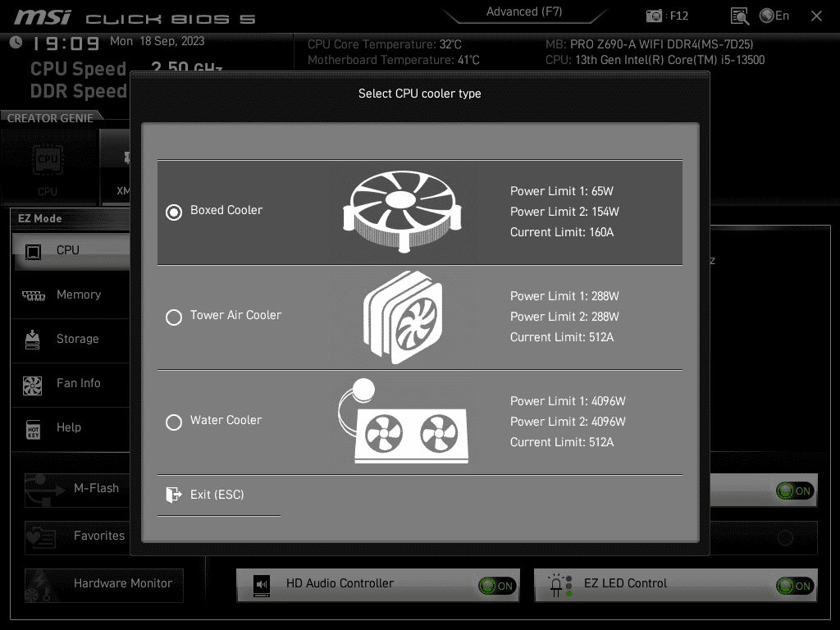Click "Current Limit: 160A" text
This screenshot has width=840, height=630.
(x=561, y=232)
